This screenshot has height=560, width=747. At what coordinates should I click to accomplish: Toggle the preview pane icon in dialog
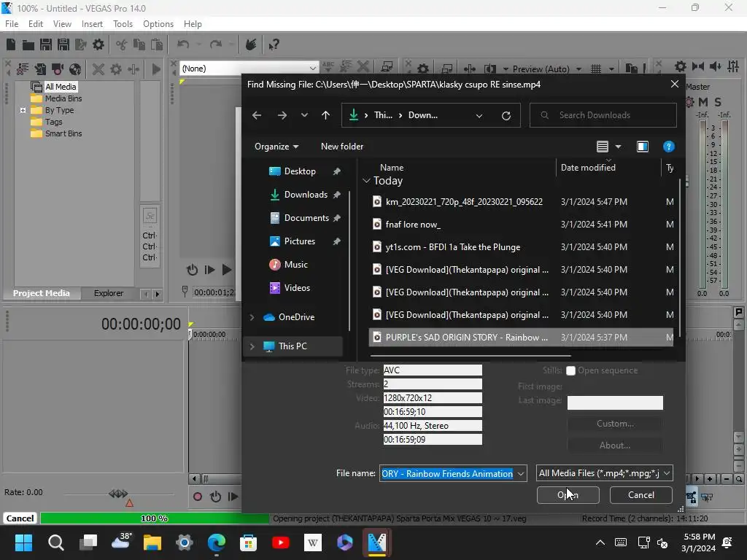[x=643, y=147]
